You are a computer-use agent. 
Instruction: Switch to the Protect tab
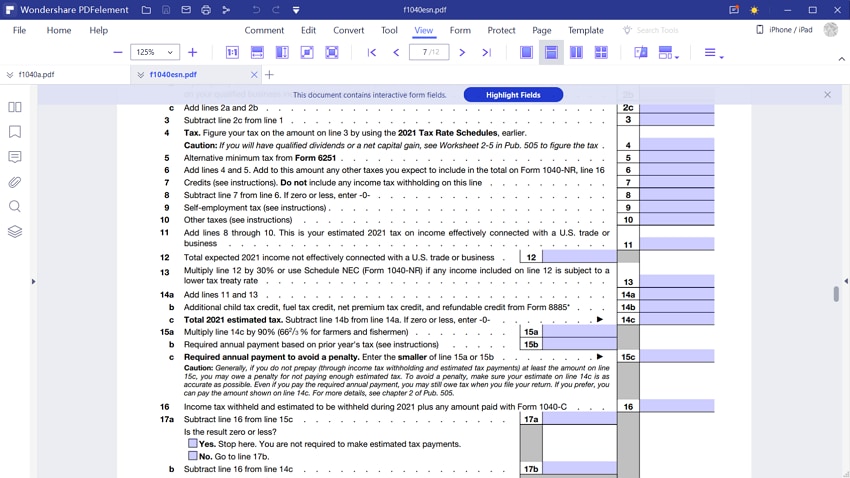(x=501, y=30)
